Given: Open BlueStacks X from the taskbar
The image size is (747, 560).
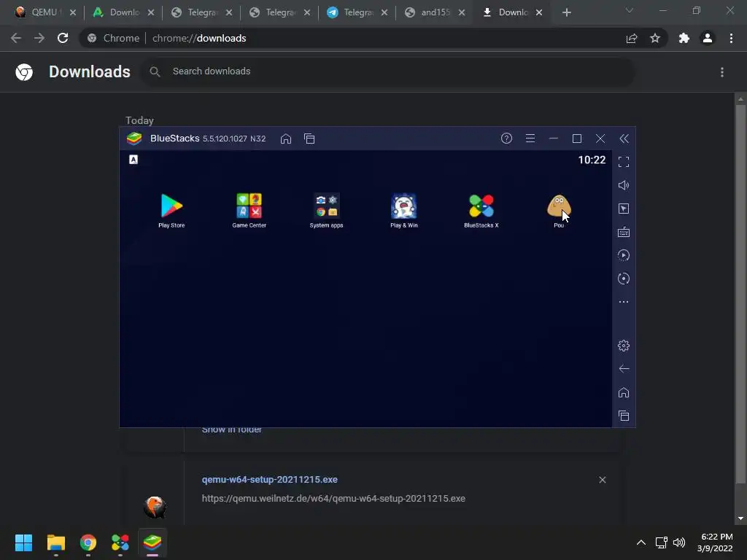Looking at the screenshot, I should (x=120, y=542).
